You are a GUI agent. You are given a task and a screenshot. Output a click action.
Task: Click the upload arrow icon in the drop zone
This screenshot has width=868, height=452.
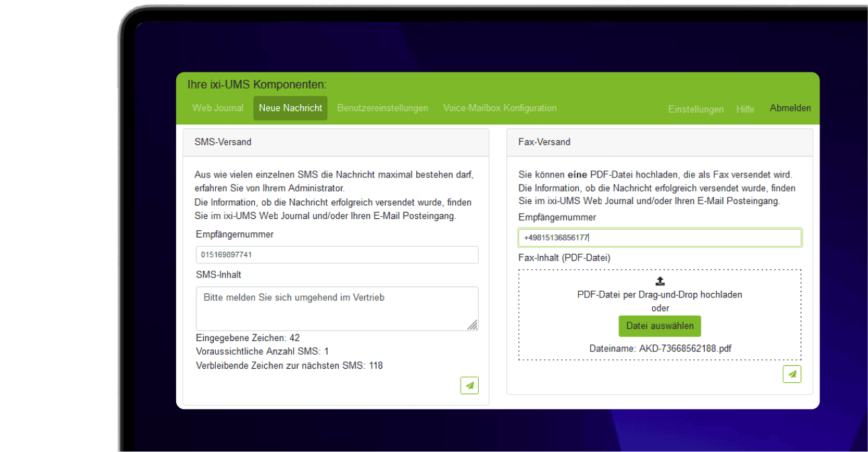660,281
